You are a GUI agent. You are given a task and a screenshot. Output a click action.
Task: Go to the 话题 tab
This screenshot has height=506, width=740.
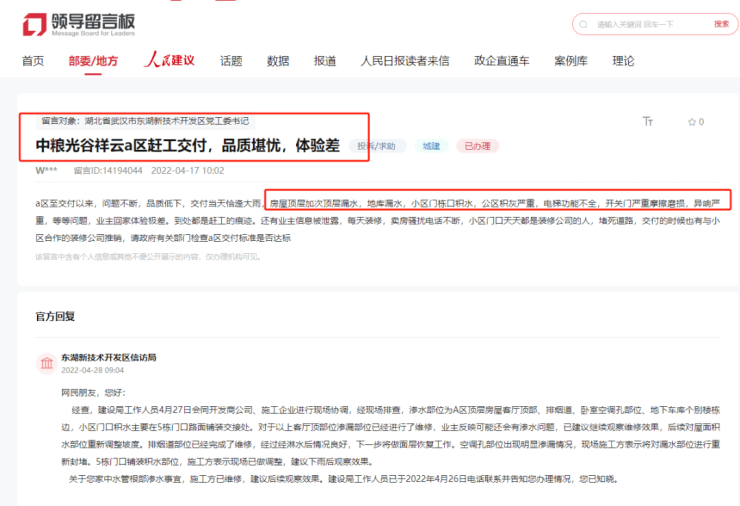[x=231, y=61]
